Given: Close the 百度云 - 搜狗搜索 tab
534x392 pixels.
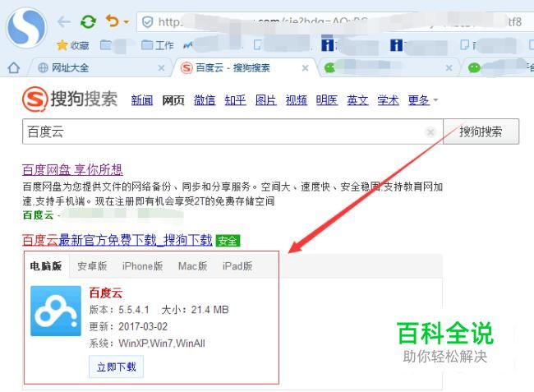Looking at the screenshot, I should pos(306,68).
